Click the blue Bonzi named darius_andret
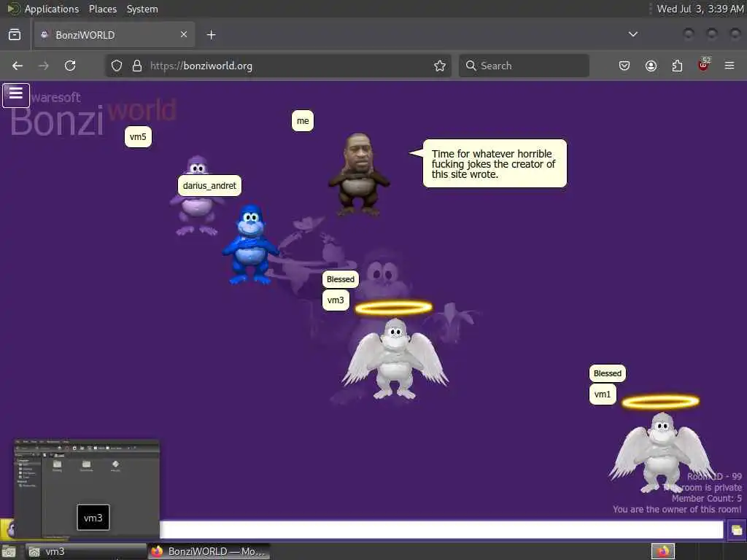Image resolution: width=747 pixels, height=560 pixels. click(251, 244)
